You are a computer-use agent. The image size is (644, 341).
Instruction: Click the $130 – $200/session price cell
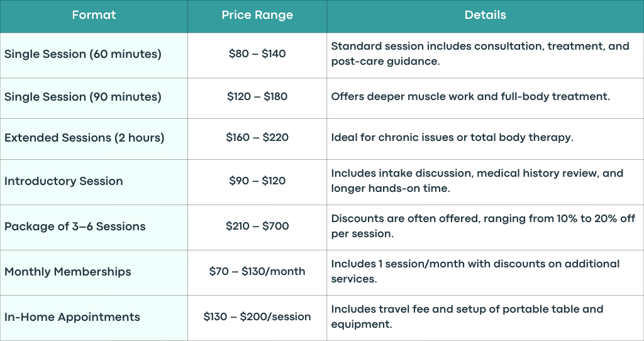coord(257,318)
